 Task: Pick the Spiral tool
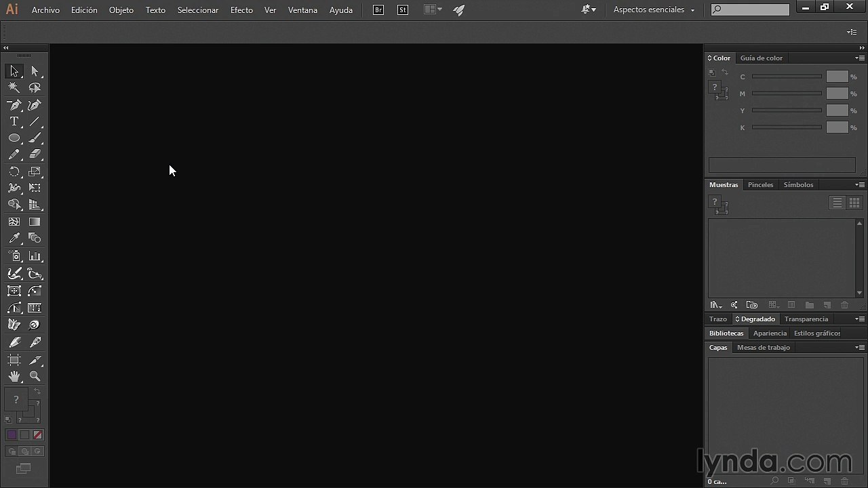pos(35,325)
